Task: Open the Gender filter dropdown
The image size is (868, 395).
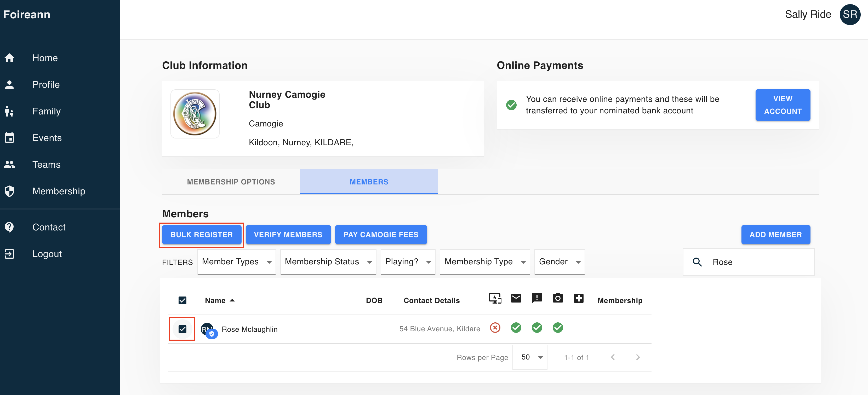Action: point(560,262)
